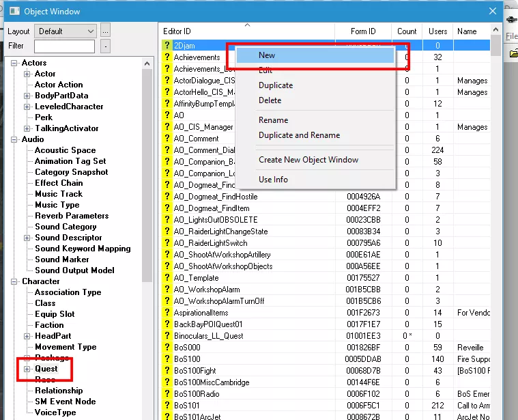
Task: Sort list by Form ID column header
Action: [362, 31]
